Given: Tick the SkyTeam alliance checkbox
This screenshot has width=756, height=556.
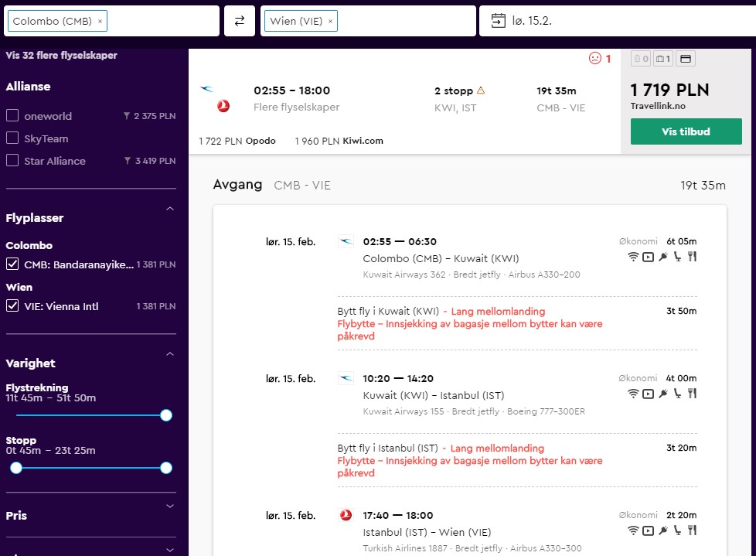Looking at the screenshot, I should pos(12,138).
